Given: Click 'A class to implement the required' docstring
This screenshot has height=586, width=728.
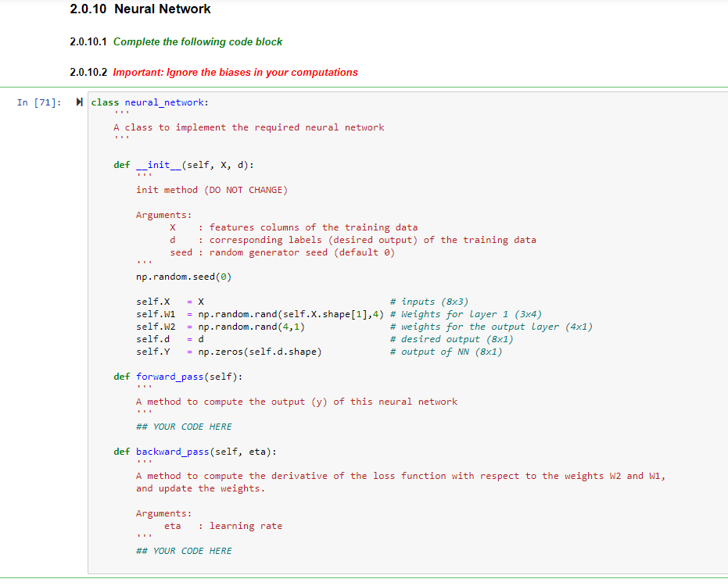Looking at the screenshot, I should [249, 127].
